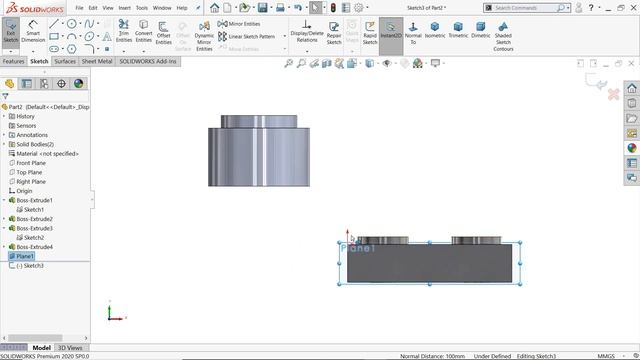The image size is (640, 360).
Task: Toggle Rapid Sketch
Action: point(370,33)
